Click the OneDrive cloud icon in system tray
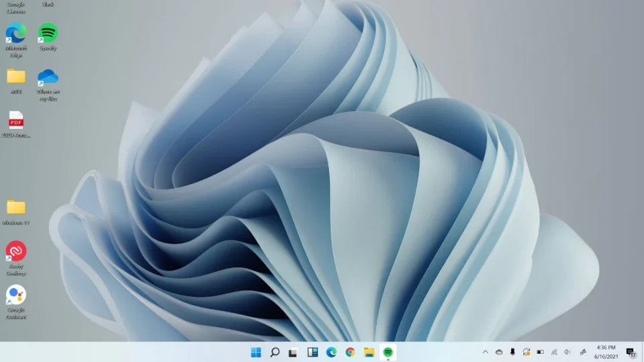Viewport: 644px width, 362px height. point(499,352)
